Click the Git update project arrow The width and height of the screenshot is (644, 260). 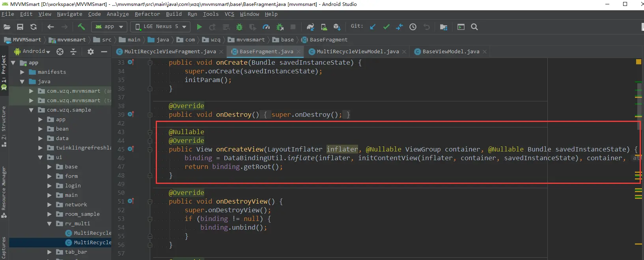tap(373, 27)
